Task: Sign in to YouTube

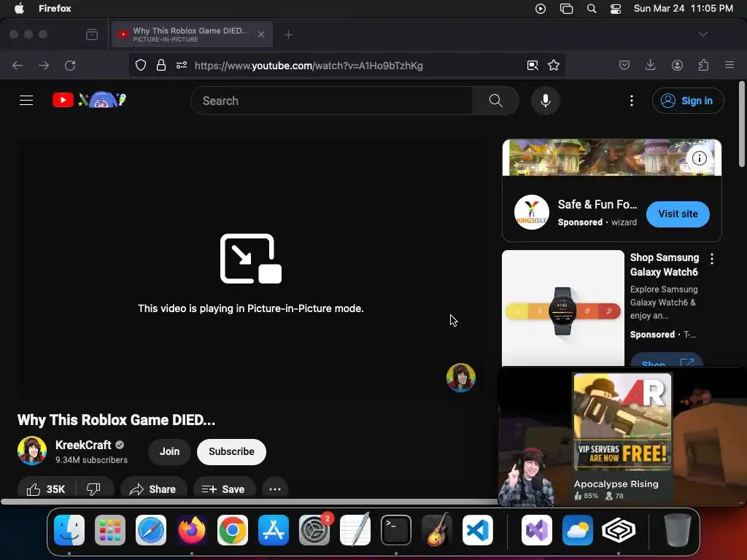Action: (687, 101)
